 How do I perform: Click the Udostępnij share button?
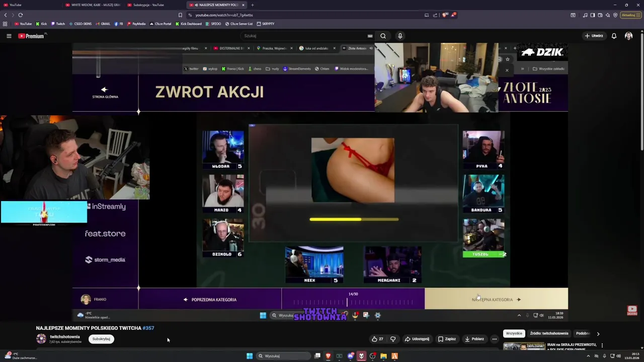[x=417, y=339]
